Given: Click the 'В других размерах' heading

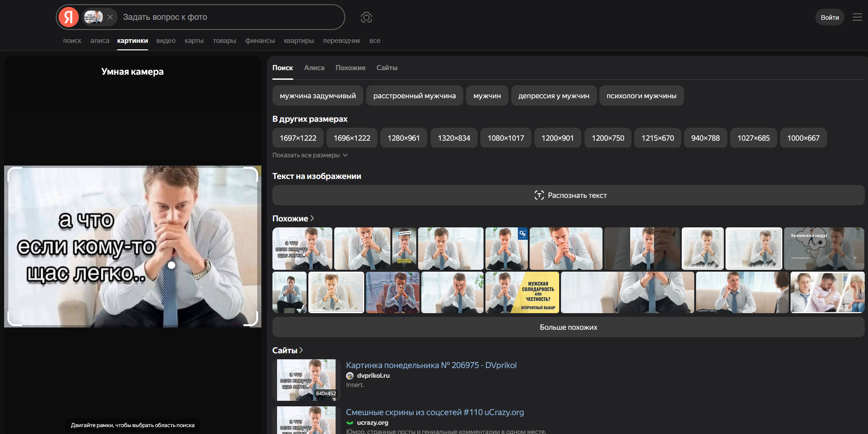Looking at the screenshot, I should [310, 119].
